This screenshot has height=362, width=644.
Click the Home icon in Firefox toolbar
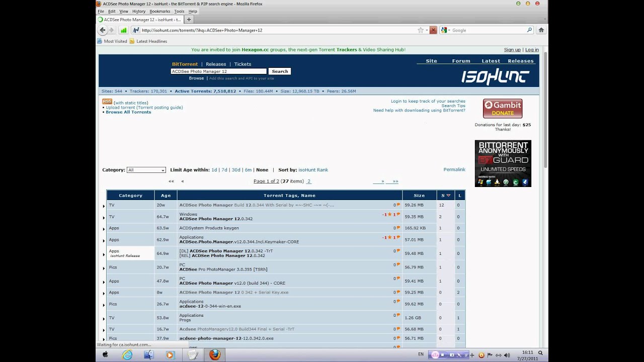[x=541, y=30]
